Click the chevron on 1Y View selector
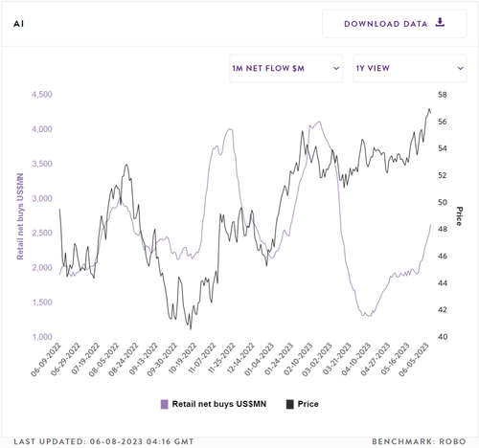479x448 pixels. coord(460,68)
